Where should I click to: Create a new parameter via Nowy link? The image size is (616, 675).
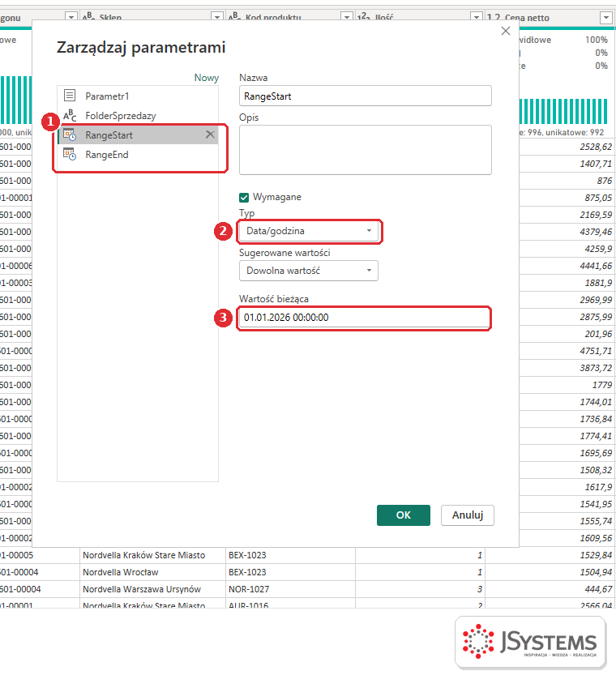pos(207,78)
